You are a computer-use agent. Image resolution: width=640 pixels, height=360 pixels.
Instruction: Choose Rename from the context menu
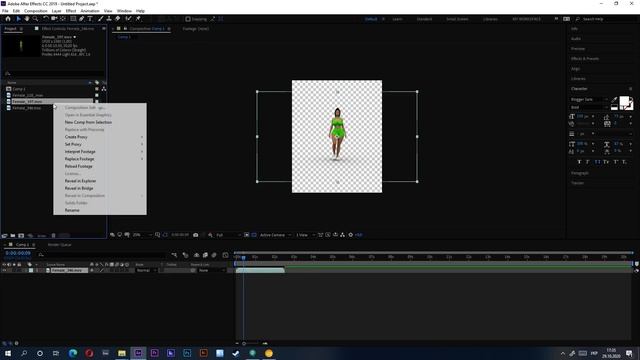point(72,210)
